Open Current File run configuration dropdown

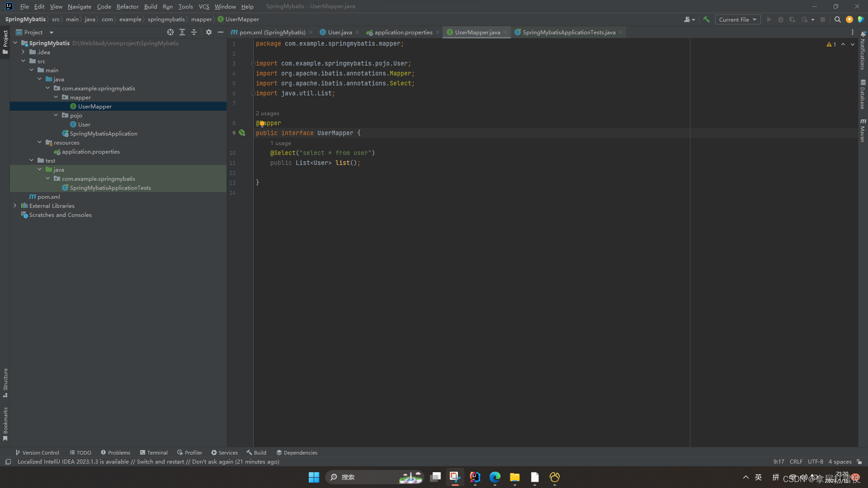(x=737, y=19)
